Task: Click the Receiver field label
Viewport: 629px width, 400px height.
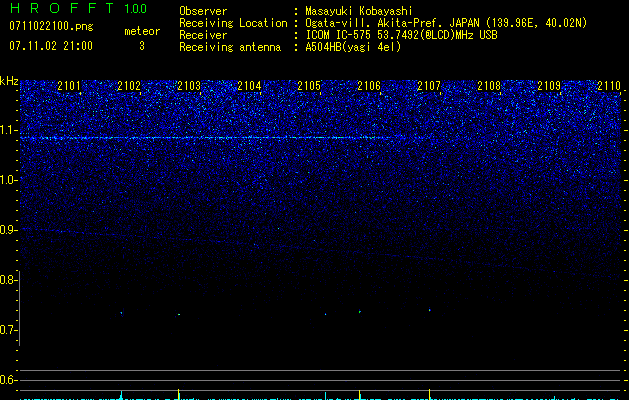Action: coord(203,35)
